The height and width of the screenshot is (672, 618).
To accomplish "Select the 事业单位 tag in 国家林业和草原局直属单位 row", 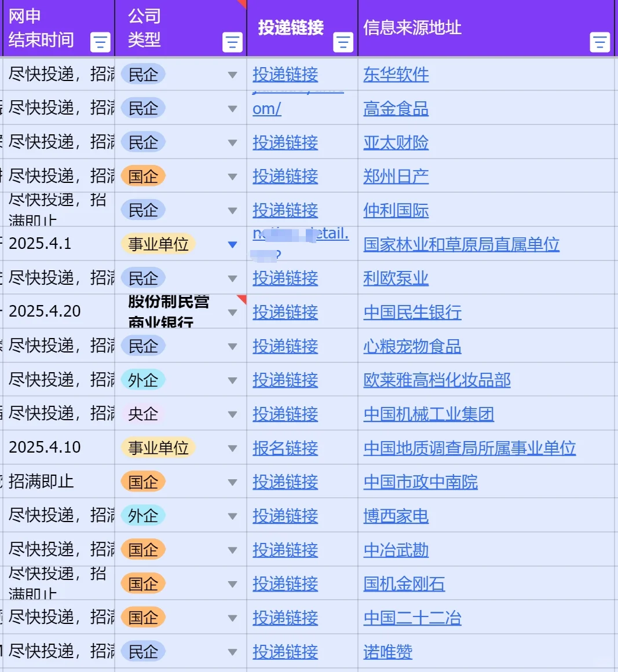I will coord(158,244).
